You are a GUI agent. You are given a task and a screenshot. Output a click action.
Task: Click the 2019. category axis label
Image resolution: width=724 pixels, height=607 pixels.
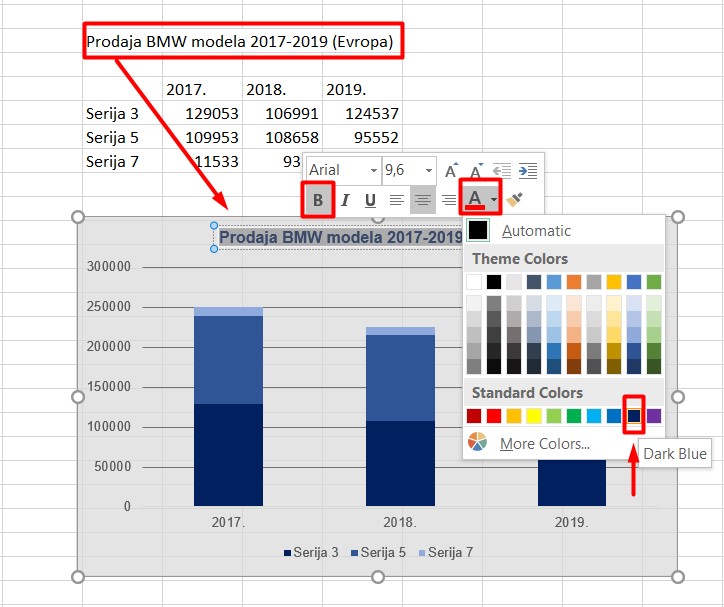click(x=572, y=522)
